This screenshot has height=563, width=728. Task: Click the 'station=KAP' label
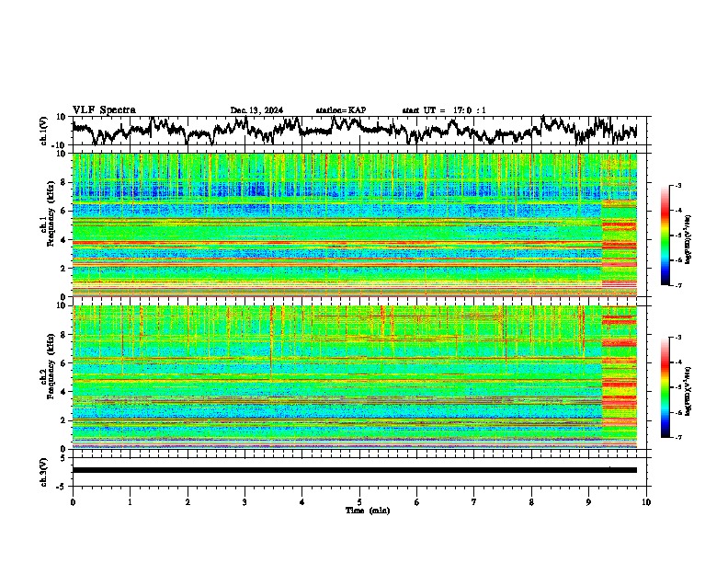tap(341, 110)
